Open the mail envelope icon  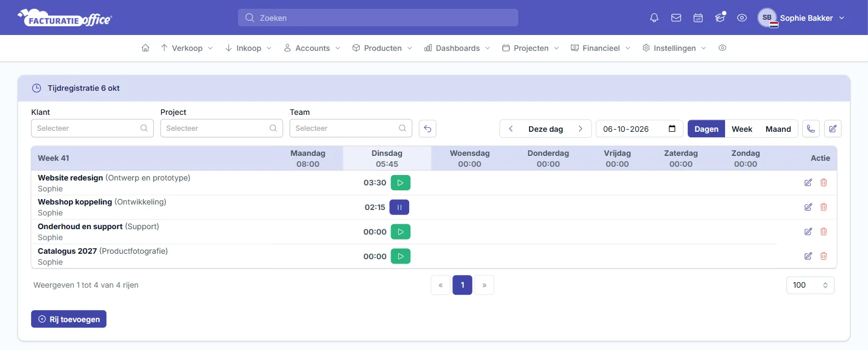[676, 18]
